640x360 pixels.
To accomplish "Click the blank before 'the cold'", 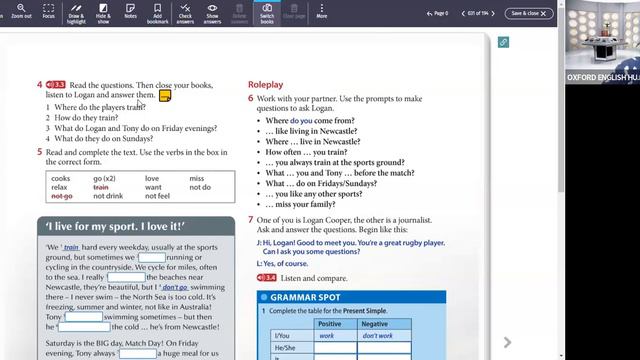I will [84, 327].
